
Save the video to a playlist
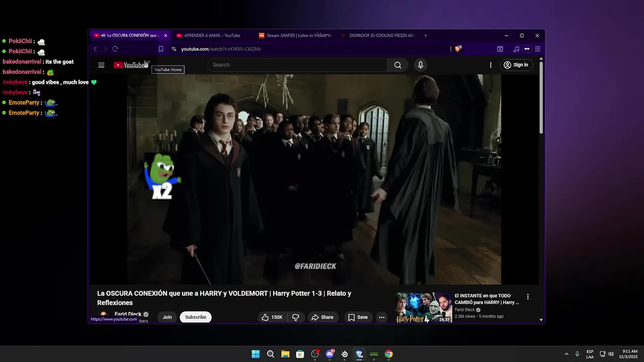click(358, 317)
